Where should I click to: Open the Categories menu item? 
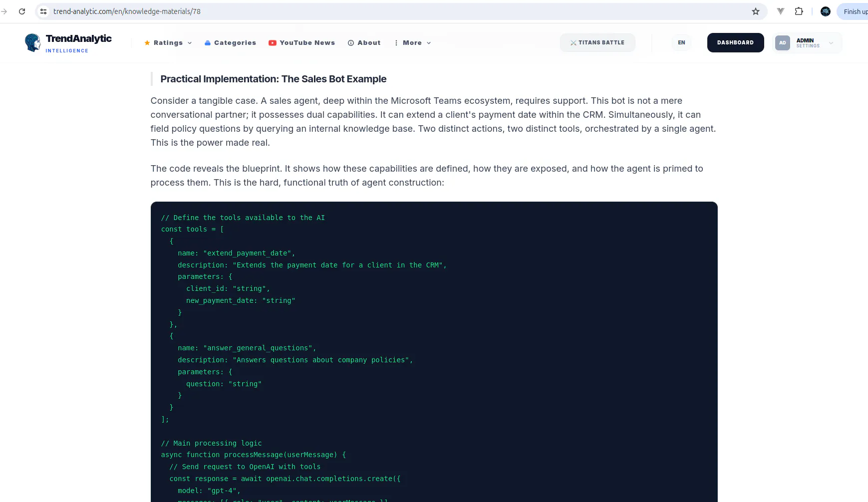coord(230,43)
